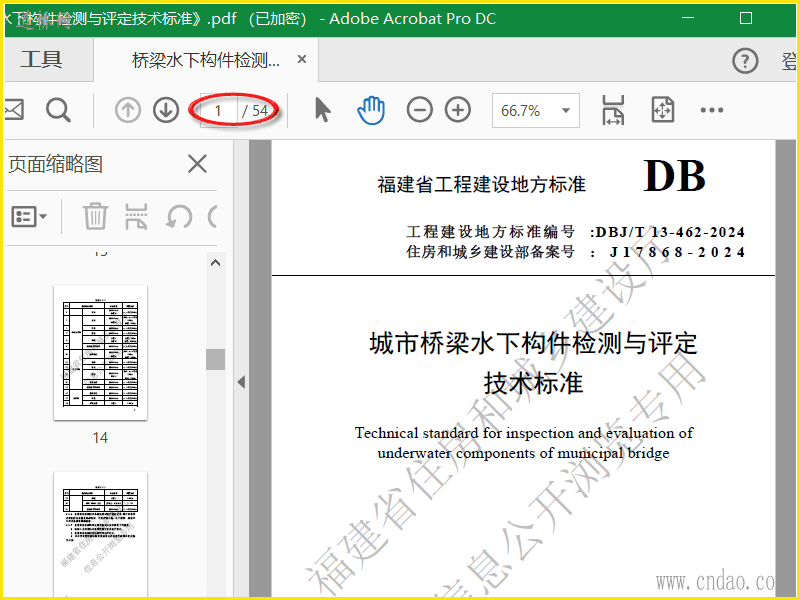The width and height of the screenshot is (800, 600).
Task: Zoom out with the minus button
Action: click(x=419, y=110)
